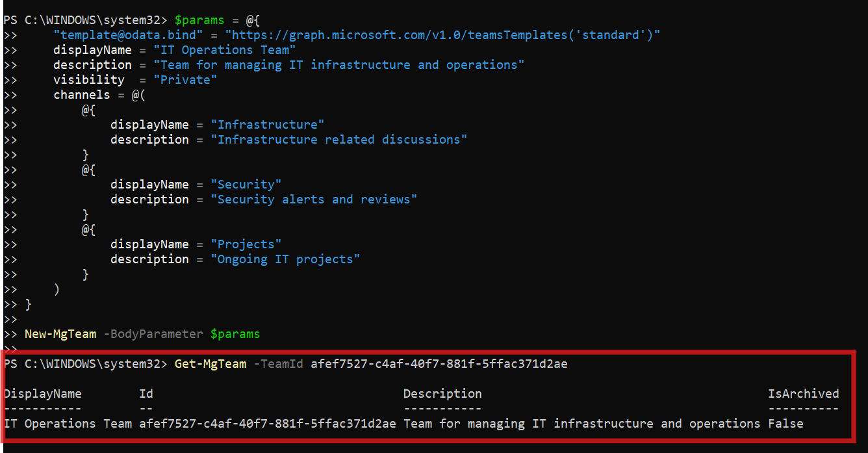Click the "Security alerts and reviews" string

click(313, 199)
